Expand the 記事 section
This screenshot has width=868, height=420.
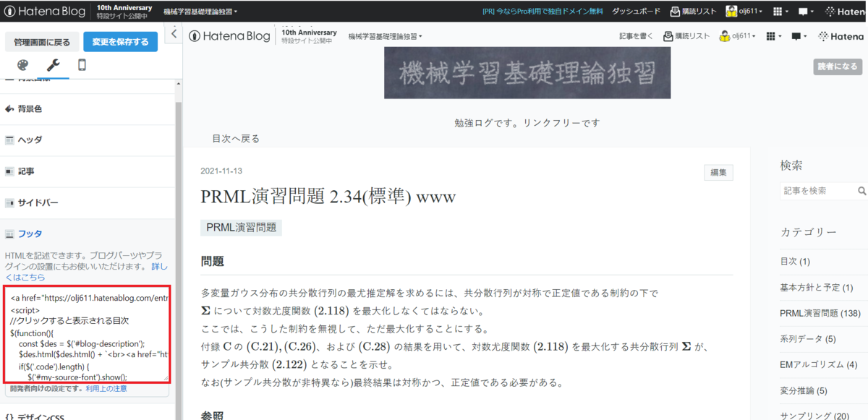[x=88, y=171]
